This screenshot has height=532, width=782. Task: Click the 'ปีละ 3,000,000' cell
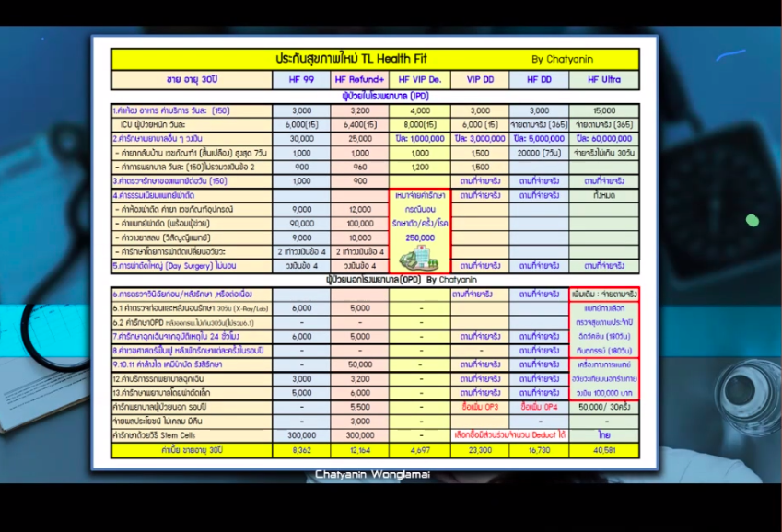coord(480,139)
